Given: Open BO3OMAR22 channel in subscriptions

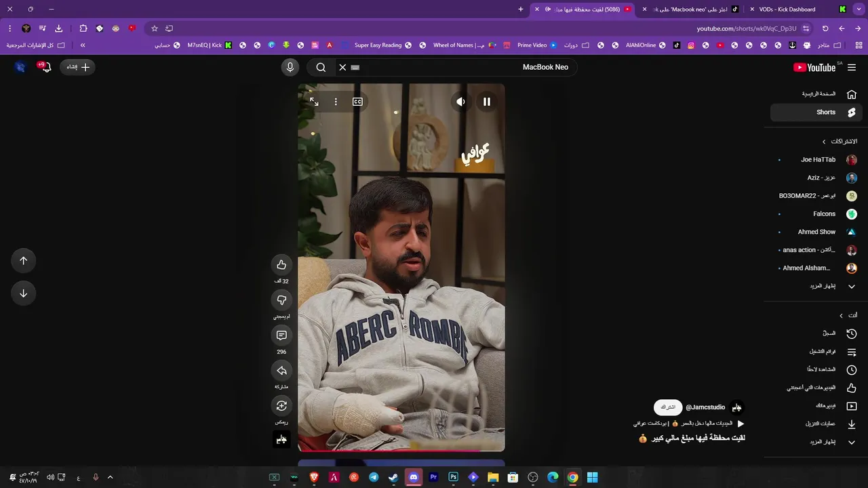Looking at the screenshot, I should (x=816, y=196).
